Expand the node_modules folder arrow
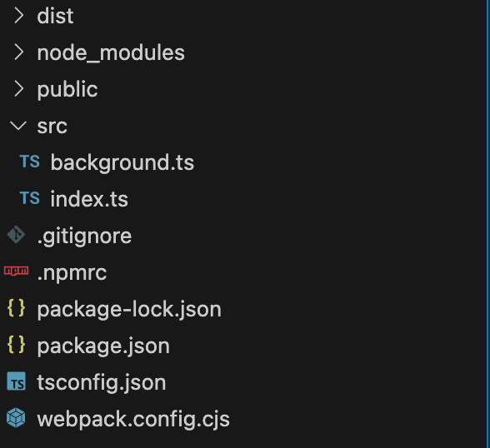The width and height of the screenshot is (490, 448). 18,52
